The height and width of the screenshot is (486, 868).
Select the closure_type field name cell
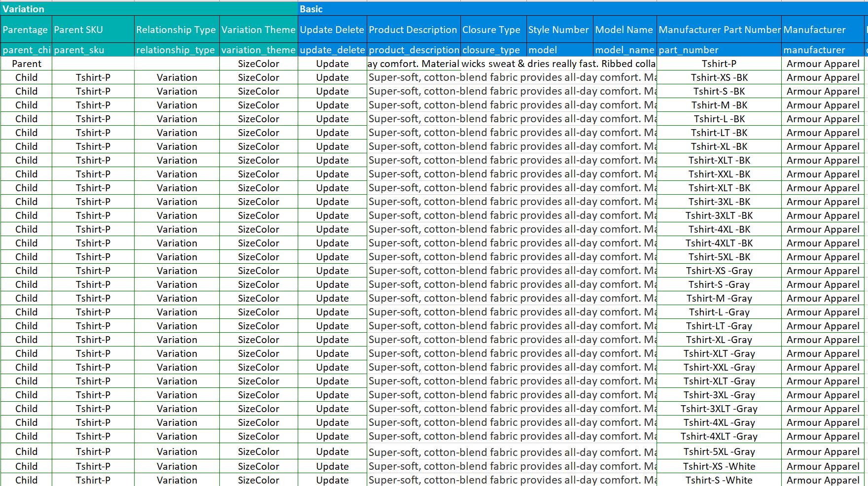pos(493,50)
